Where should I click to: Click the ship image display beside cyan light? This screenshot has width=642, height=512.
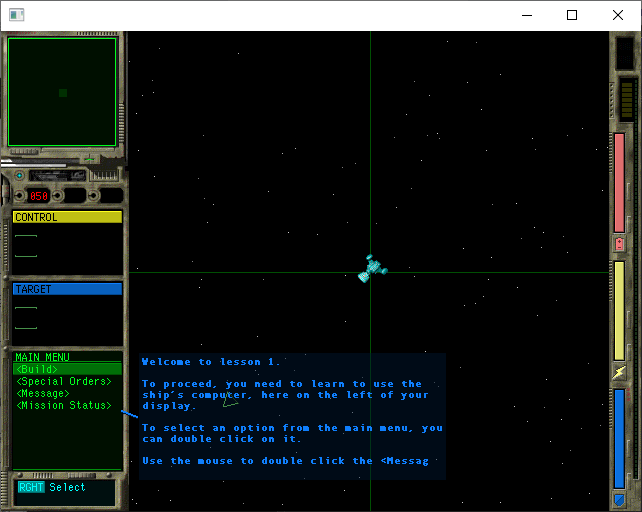[57, 176]
